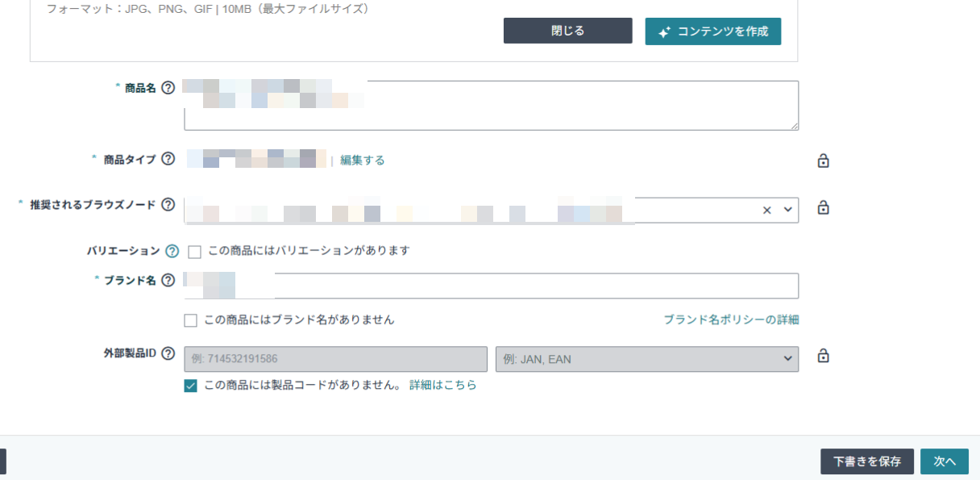Click help icon beside 商品タイプ

(168, 160)
